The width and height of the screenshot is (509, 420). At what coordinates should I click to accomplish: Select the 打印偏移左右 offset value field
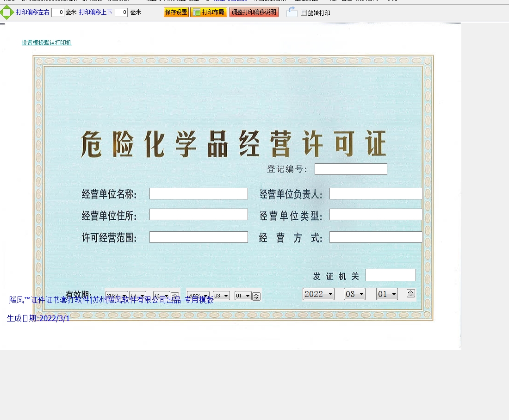[x=58, y=12]
